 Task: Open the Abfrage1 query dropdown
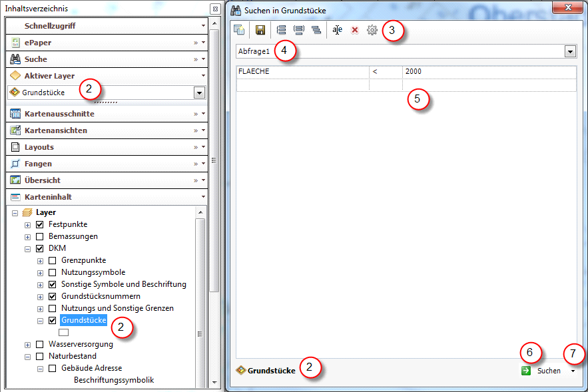[x=570, y=51]
